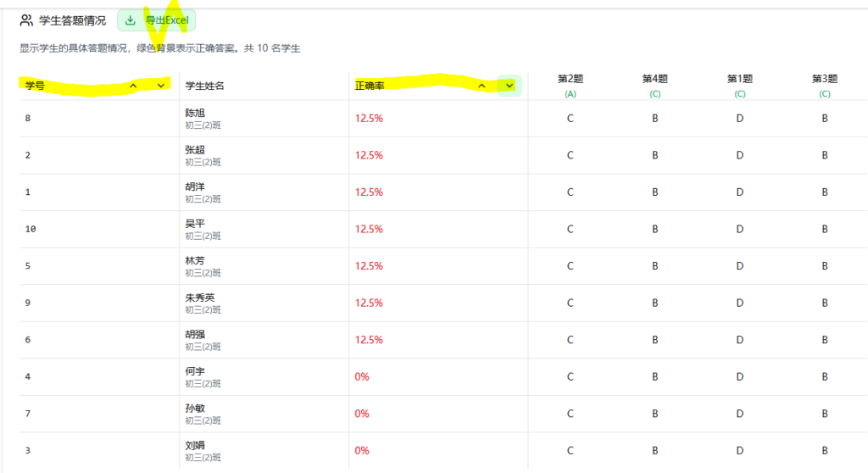Select the 学生姓名 column header
Screen dimensions: 868x473
point(205,86)
